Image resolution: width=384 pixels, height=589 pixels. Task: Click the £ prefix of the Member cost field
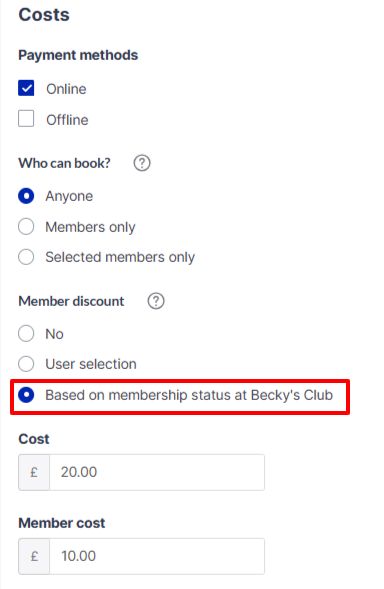(x=34, y=556)
